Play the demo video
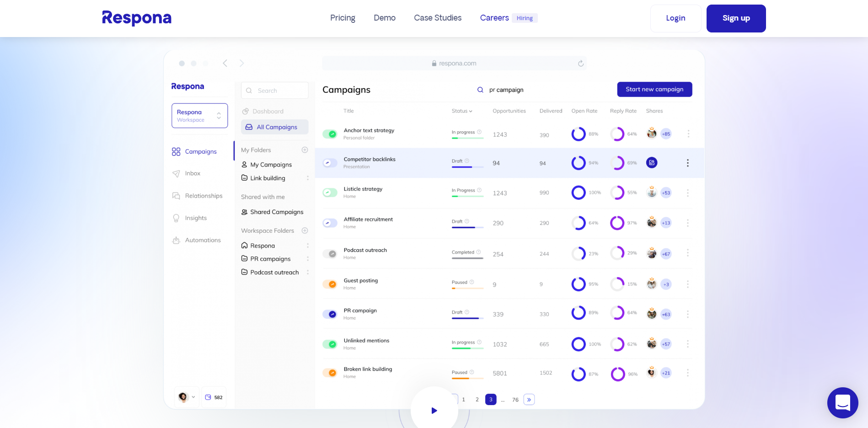The image size is (868, 428). click(434, 410)
